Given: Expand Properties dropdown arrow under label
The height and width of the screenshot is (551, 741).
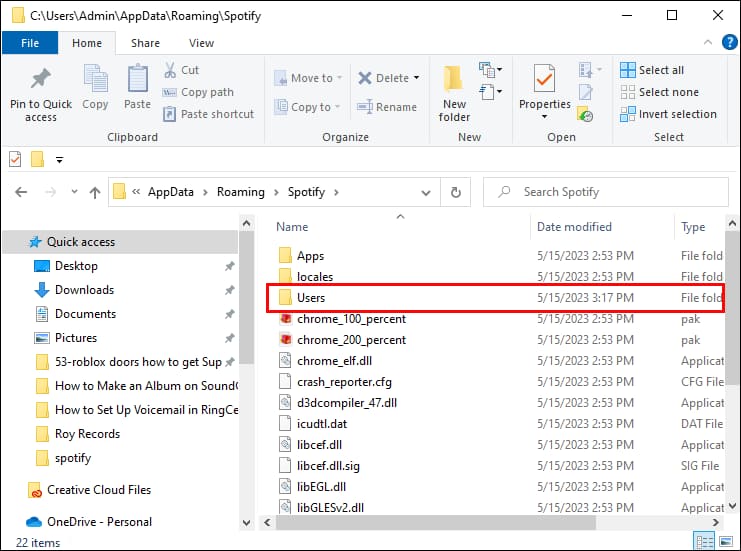Looking at the screenshot, I should 544,116.
